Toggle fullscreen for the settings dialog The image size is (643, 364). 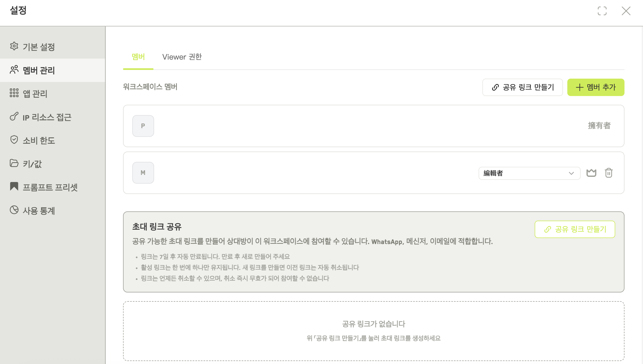(x=602, y=11)
